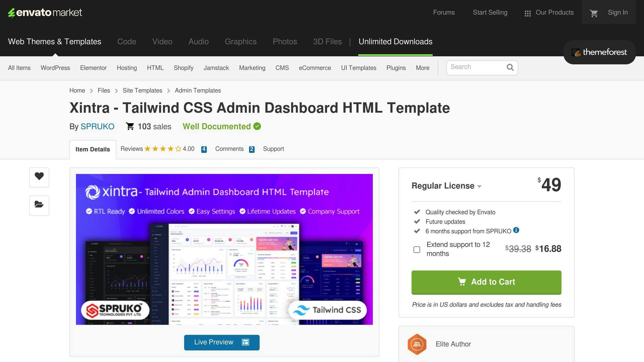Select the Video category
644x362 pixels.
(x=162, y=41)
